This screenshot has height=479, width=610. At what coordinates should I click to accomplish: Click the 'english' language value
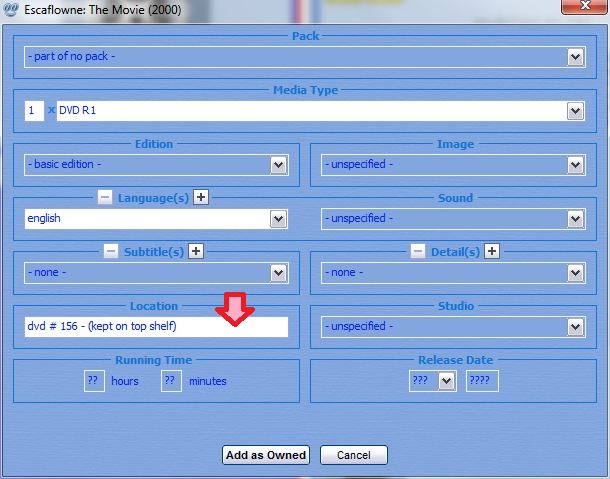(x=44, y=218)
